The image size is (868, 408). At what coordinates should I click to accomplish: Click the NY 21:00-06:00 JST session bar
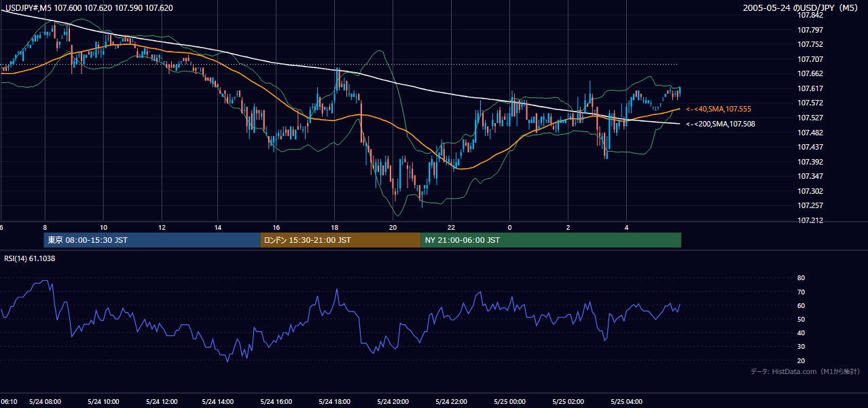[x=551, y=240]
